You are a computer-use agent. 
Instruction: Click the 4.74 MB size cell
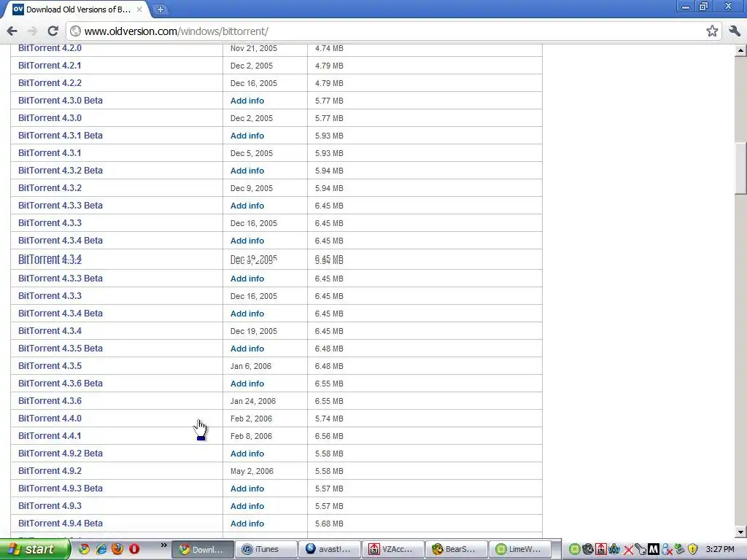pyautogui.click(x=329, y=48)
